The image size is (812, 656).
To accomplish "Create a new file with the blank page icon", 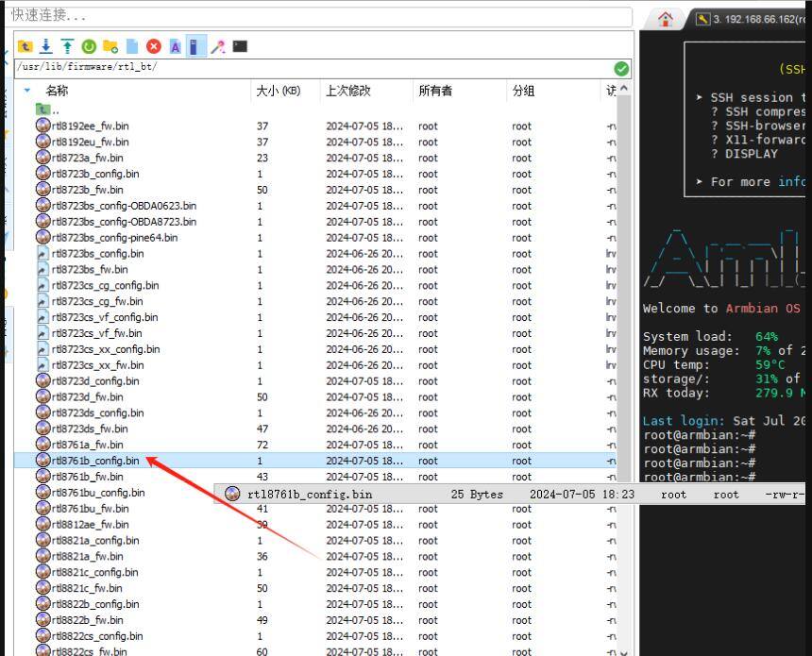I will [x=132, y=46].
